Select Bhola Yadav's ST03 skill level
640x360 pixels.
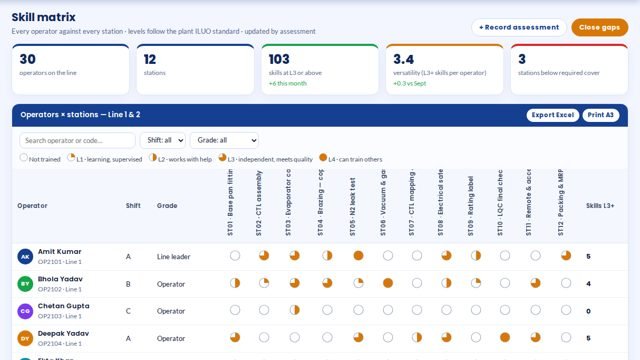click(295, 283)
